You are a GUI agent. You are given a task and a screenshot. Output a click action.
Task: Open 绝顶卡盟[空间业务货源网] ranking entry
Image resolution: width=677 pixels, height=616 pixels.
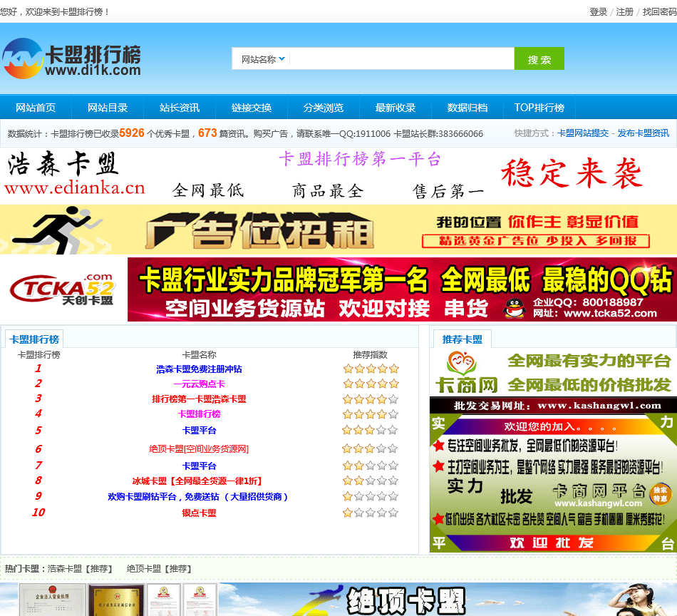(199, 449)
